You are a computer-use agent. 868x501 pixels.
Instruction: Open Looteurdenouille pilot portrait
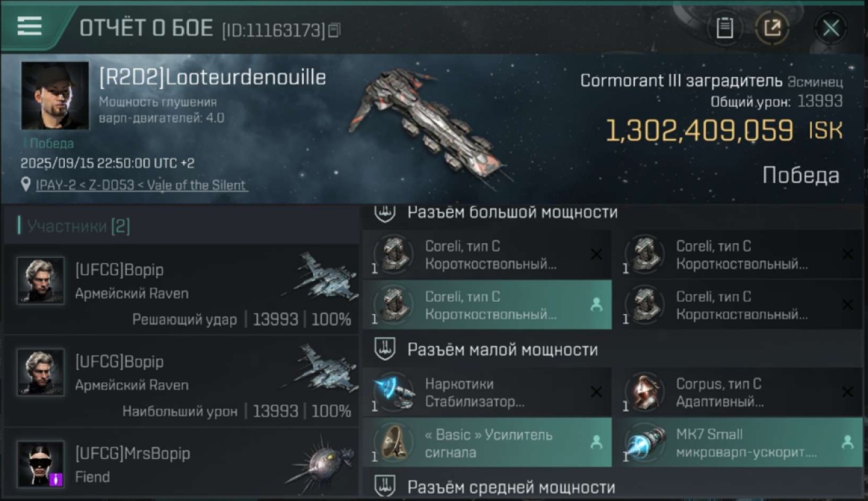[x=55, y=96]
